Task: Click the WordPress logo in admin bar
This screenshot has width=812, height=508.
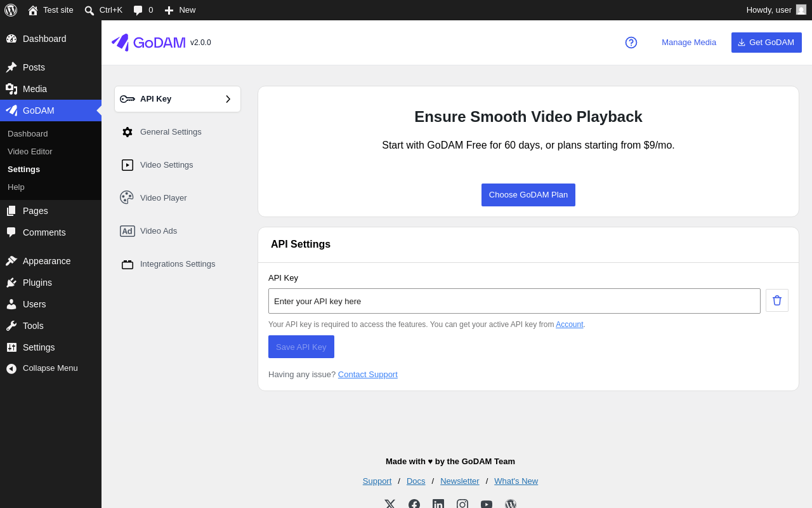Action: (11, 10)
